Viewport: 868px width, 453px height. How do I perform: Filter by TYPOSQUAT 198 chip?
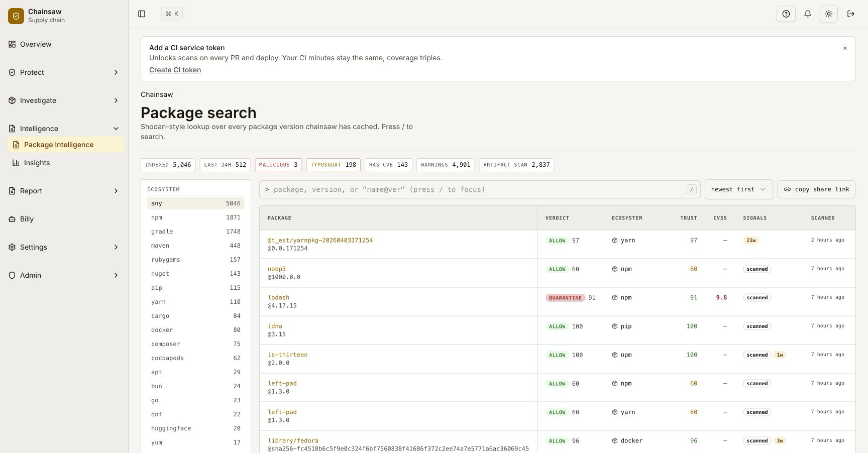point(333,165)
